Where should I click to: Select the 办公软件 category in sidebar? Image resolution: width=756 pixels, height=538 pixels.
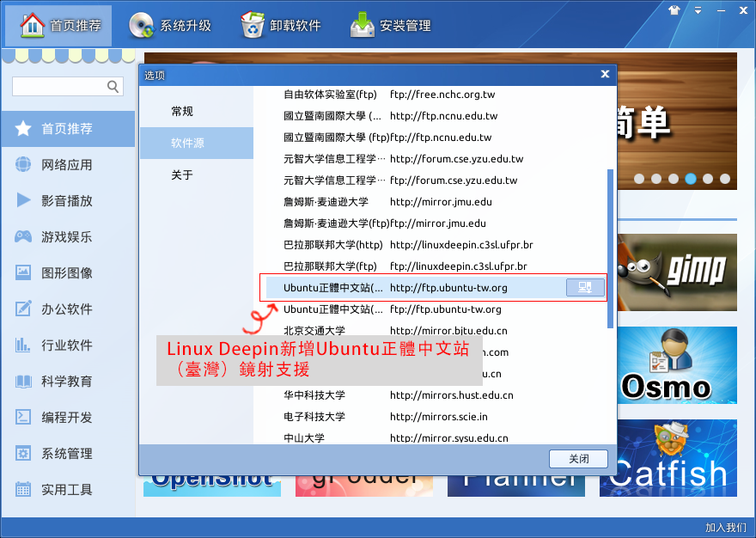(68, 309)
